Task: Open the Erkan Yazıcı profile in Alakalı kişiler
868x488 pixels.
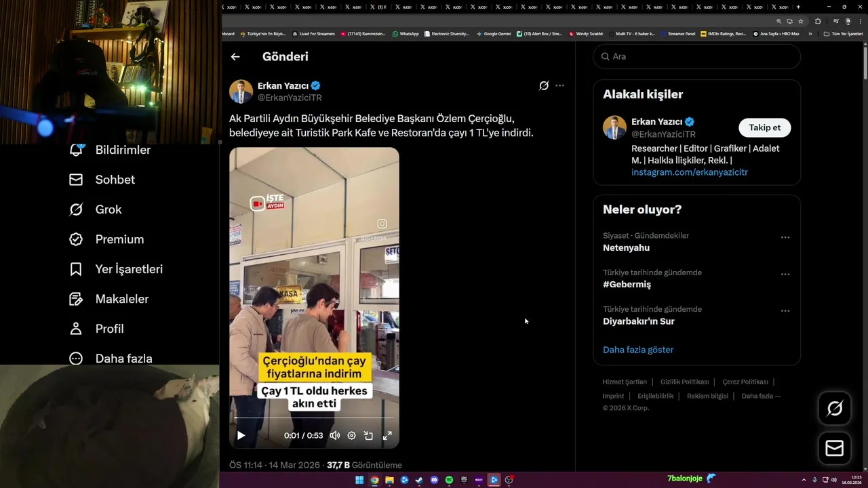Action: click(656, 121)
